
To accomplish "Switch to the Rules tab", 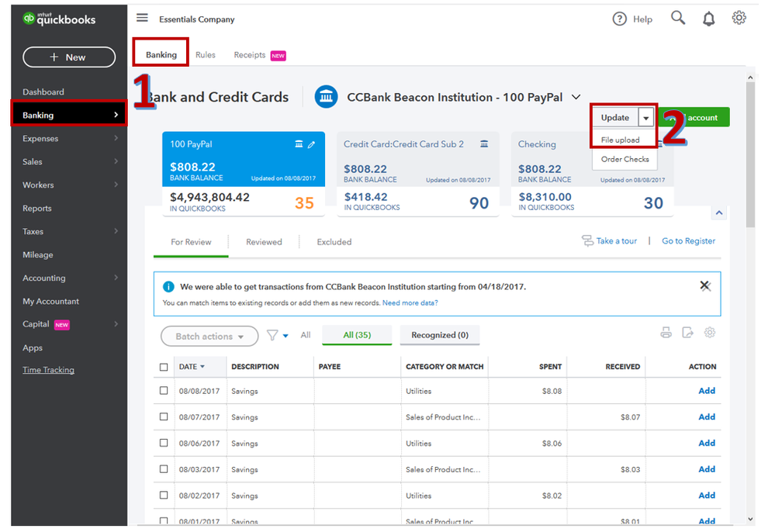I will pos(205,55).
